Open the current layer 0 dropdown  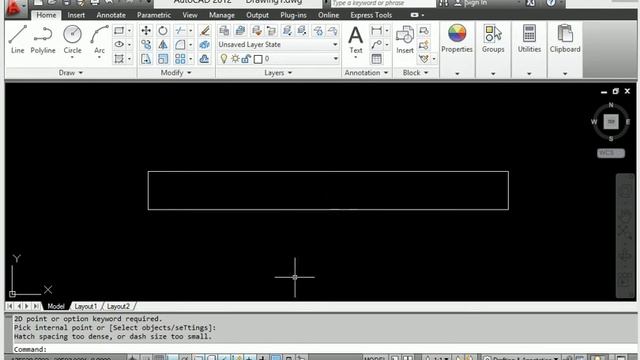click(336, 59)
